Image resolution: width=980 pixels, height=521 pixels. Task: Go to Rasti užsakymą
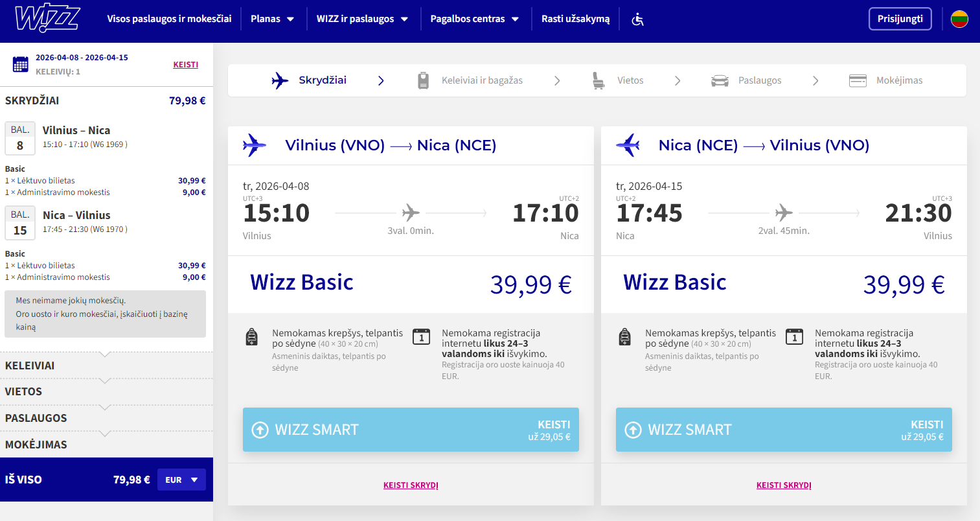[x=575, y=19]
